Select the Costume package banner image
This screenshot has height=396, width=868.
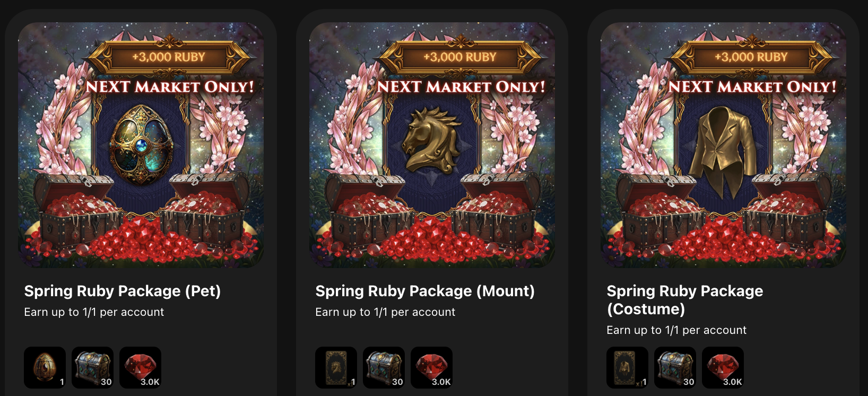coord(724,145)
